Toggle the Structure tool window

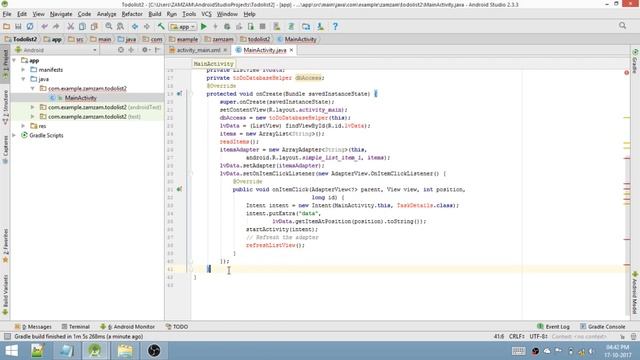[5, 107]
